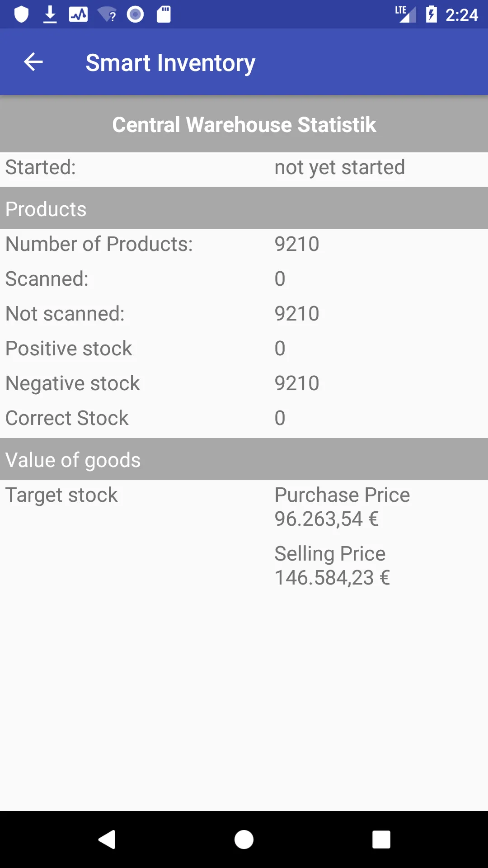Tap the recent apps square button
The height and width of the screenshot is (868, 488).
(381, 840)
